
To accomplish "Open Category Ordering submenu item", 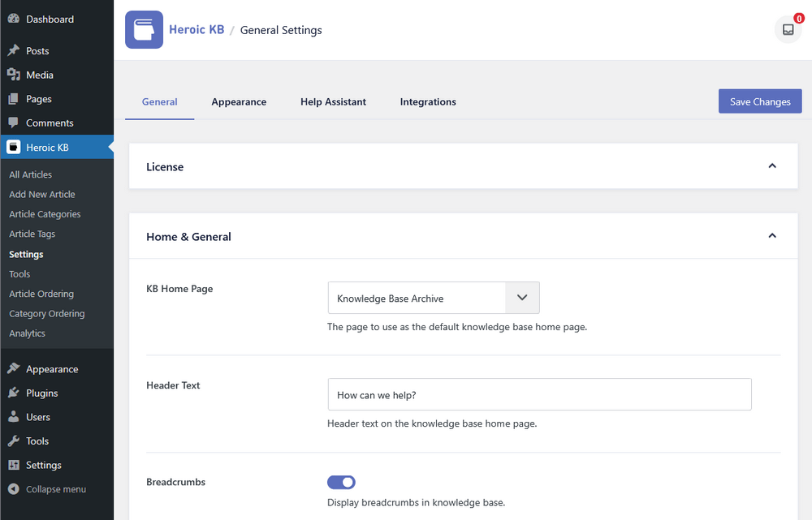I will [x=46, y=314].
